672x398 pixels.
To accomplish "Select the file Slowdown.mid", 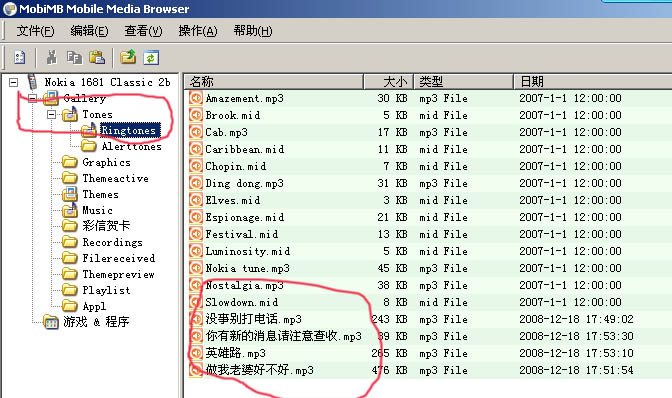I will (242, 302).
